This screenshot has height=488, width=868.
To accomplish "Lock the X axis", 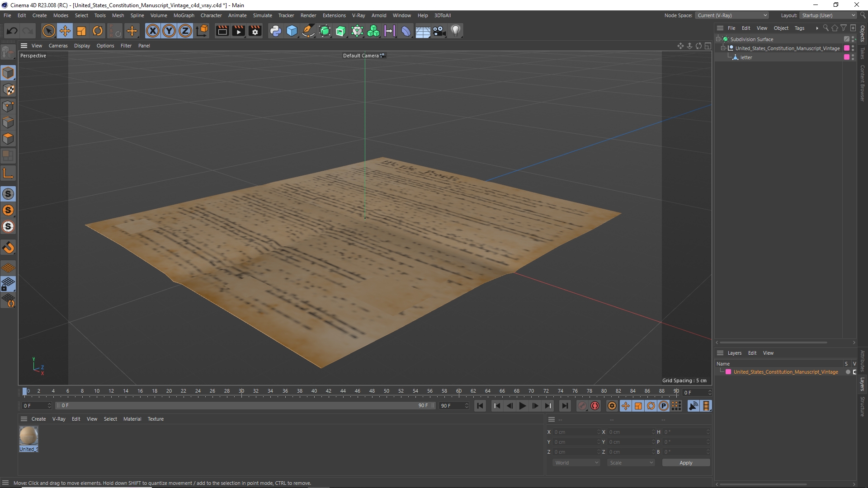I will pos(153,31).
